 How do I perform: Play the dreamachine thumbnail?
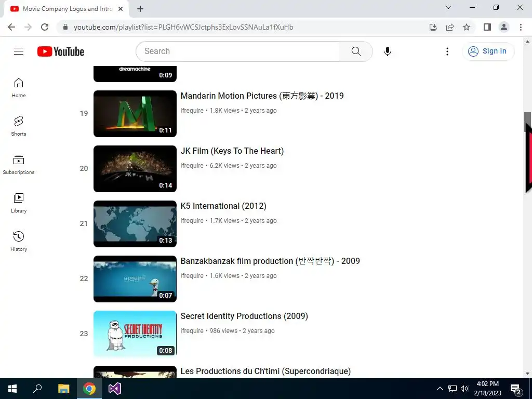(135, 74)
